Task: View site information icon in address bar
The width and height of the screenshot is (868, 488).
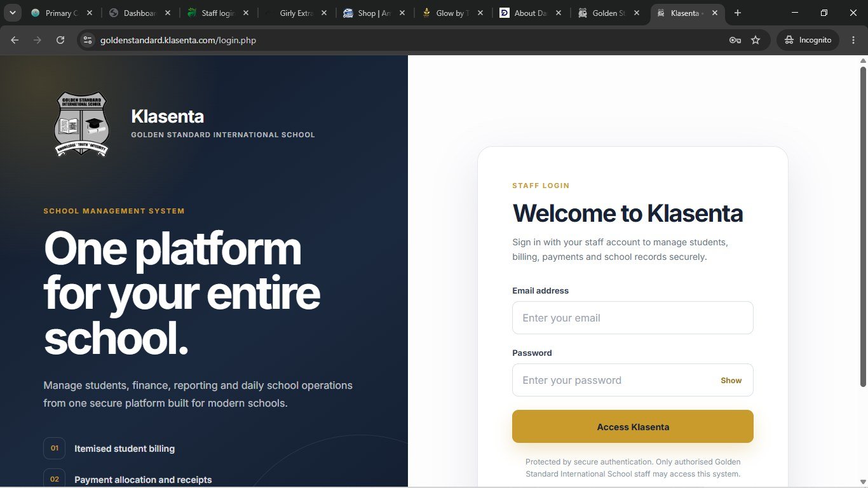Action: [x=88, y=40]
